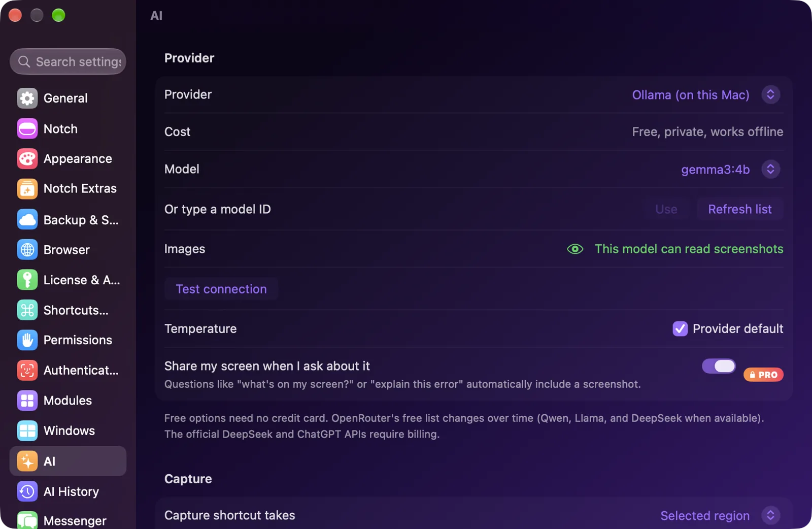
Task: Open the AI History clock icon
Action: click(27, 491)
